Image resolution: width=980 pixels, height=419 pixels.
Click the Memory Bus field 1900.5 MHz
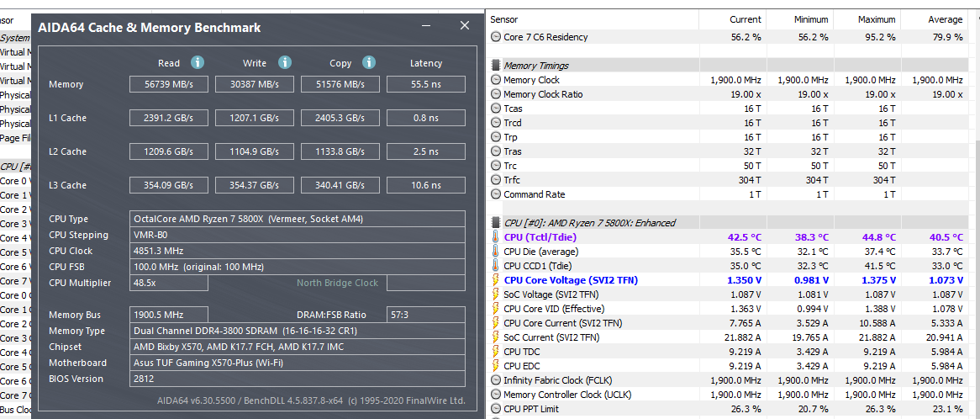(169, 316)
